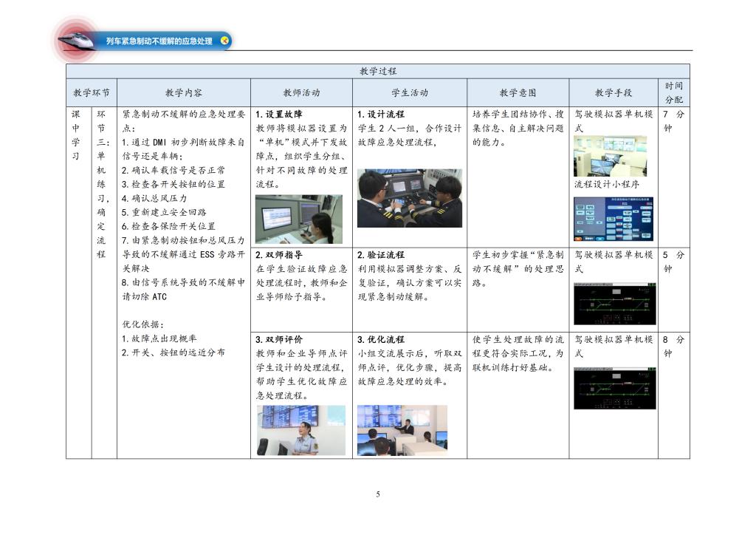Click the 教学过程 table header row
Screen dimensions: 756x535
coord(377,71)
